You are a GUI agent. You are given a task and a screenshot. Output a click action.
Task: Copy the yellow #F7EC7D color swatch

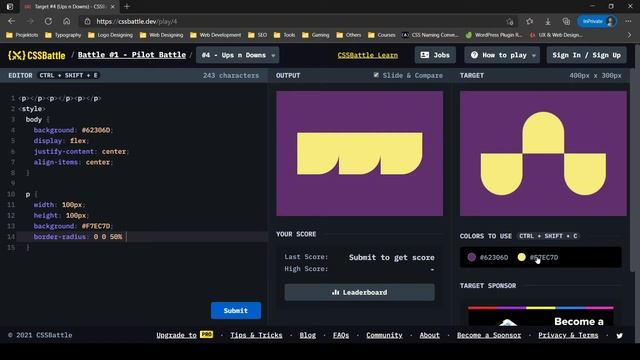538,257
